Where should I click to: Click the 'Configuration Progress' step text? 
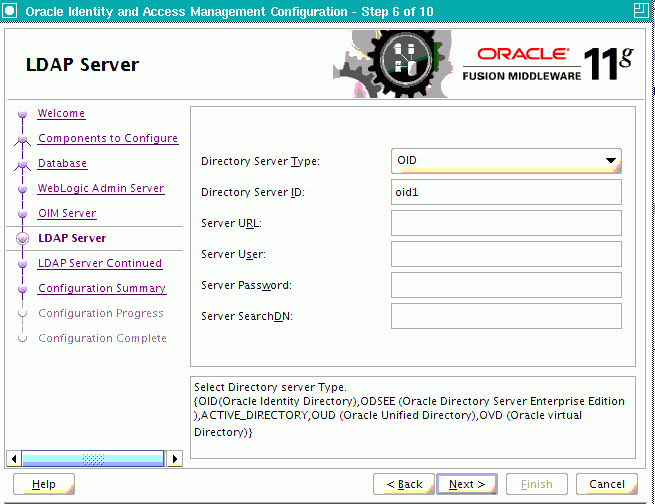101,313
